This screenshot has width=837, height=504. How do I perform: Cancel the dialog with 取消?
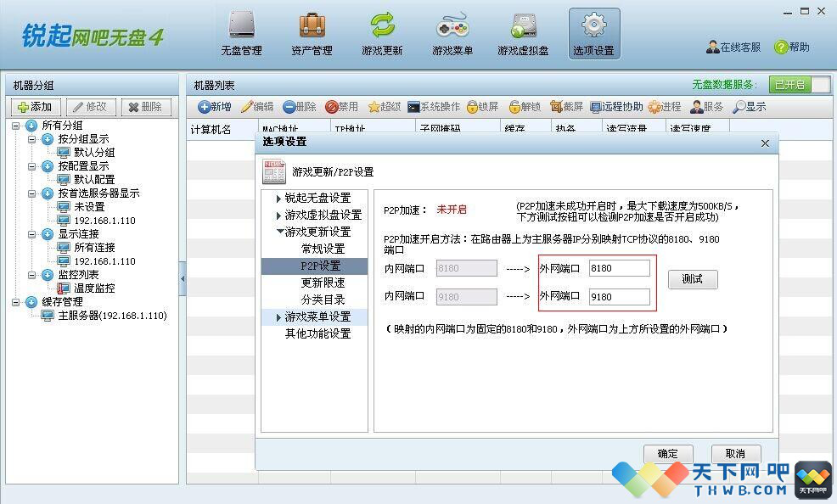pos(736,454)
